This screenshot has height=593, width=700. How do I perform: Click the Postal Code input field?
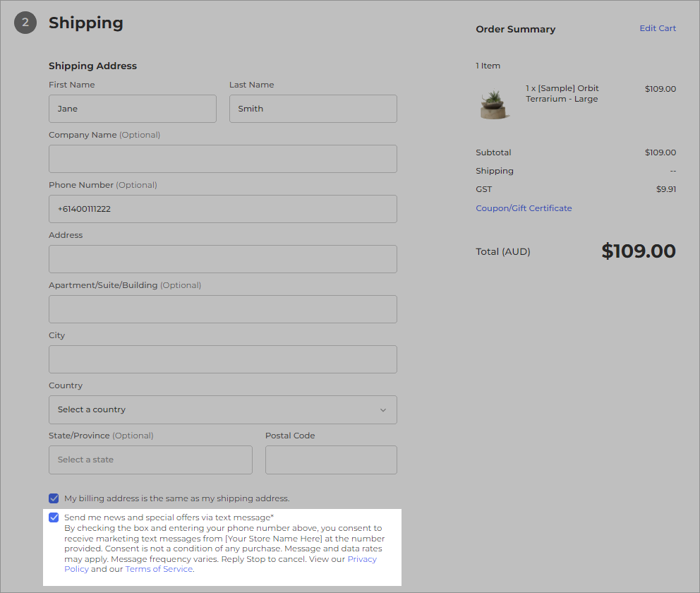pos(331,460)
